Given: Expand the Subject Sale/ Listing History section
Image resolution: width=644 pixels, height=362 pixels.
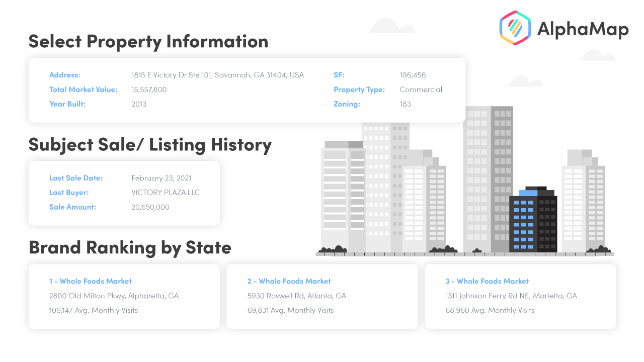Looking at the screenshot, I should (x=124, y=193).
